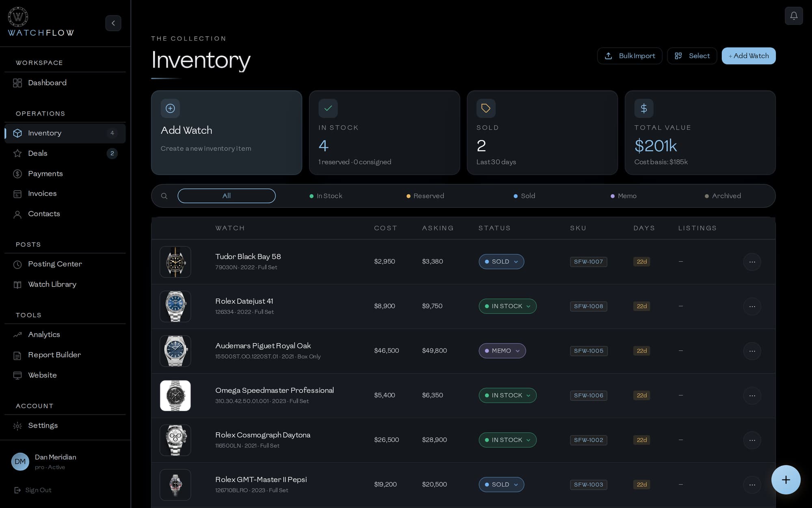Open Posting Center in sidebar
This screenshot has width=812, height=508.
pyautogui.click(x=65, y=265)
